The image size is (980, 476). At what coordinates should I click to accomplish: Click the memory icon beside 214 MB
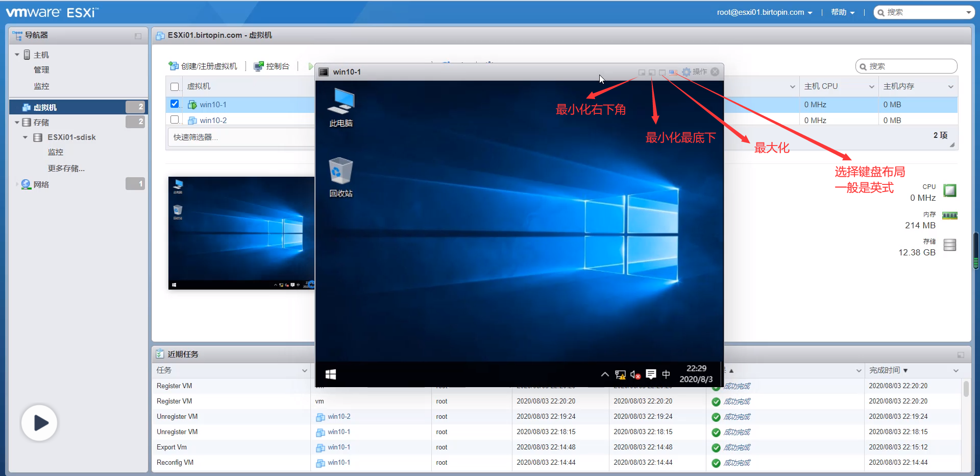950,216
